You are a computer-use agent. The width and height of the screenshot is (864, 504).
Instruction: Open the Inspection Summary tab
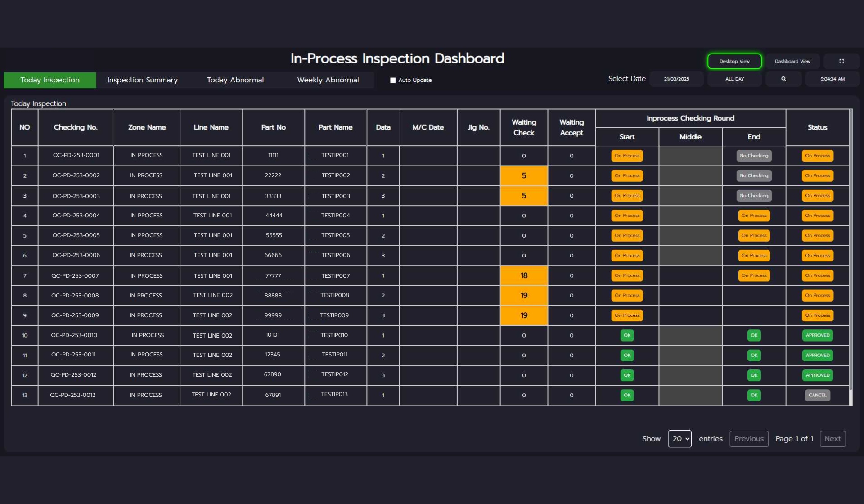point(142,80)
